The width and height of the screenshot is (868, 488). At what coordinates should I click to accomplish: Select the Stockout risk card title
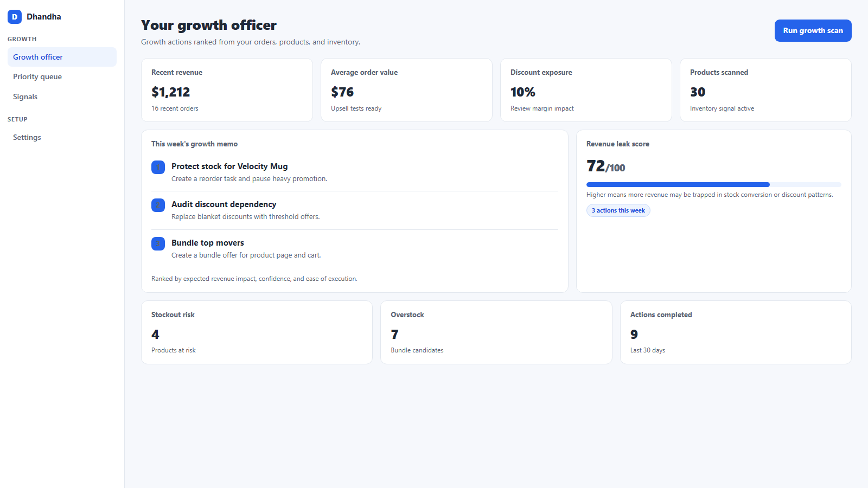point(173,314)
